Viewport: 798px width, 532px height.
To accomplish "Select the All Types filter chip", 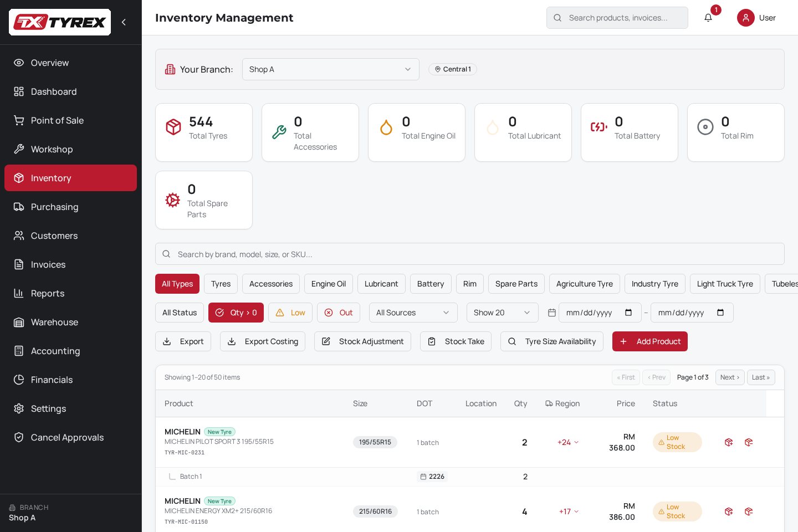I will 177,284.
